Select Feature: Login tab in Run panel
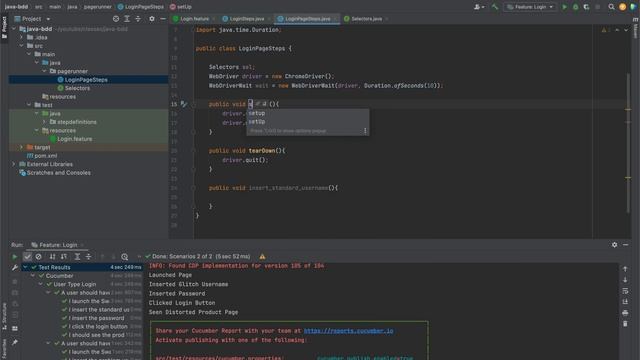This screenshot has height=360, width=640. point(58,245)
